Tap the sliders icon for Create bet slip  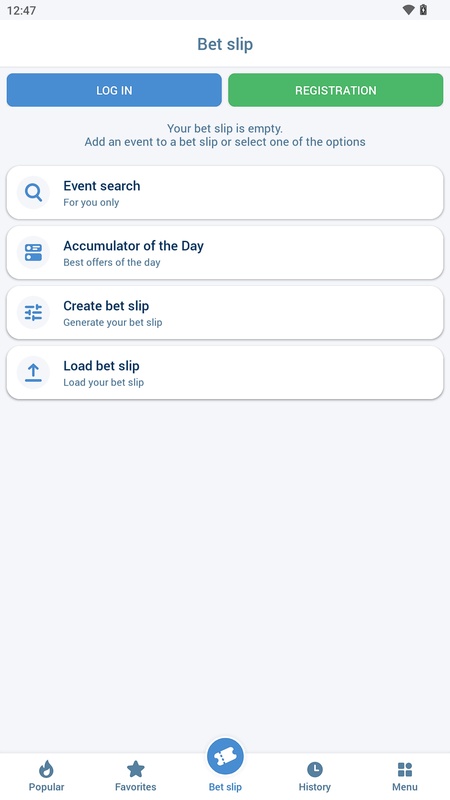pyautogui.click(x=33, y=312)
